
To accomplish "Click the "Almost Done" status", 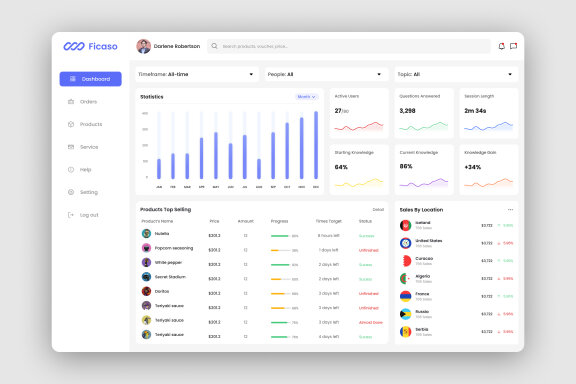I will tap(371, 322).
